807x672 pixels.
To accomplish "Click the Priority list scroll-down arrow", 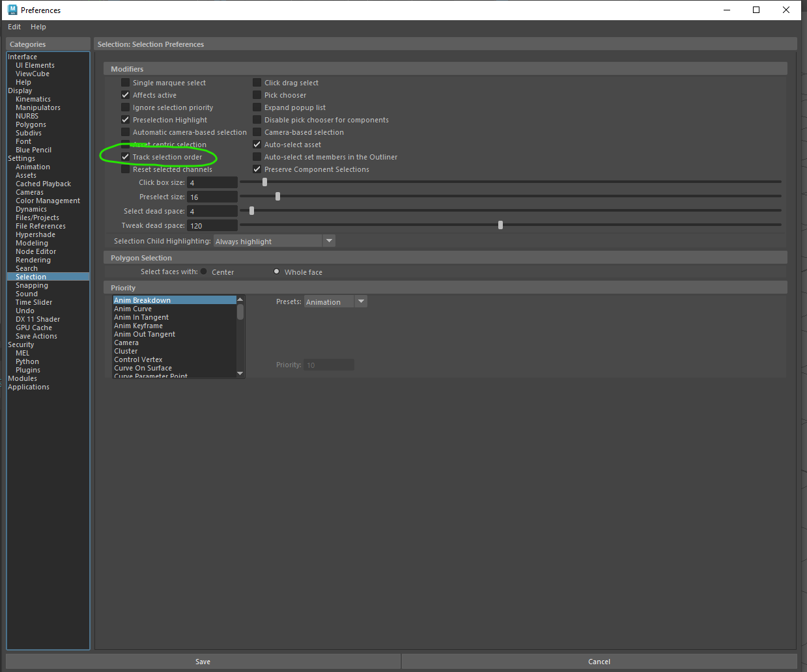I will [x=240, y=373].
